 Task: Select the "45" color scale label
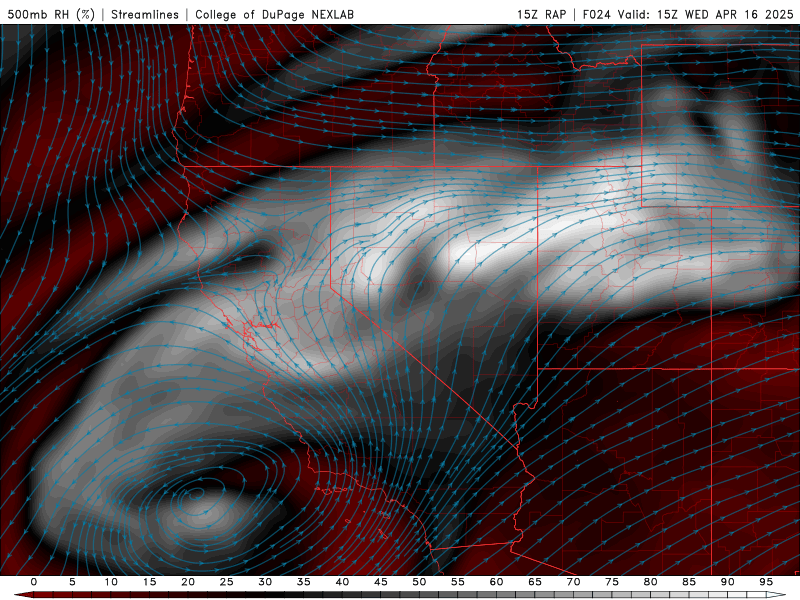tap(381, 582)
